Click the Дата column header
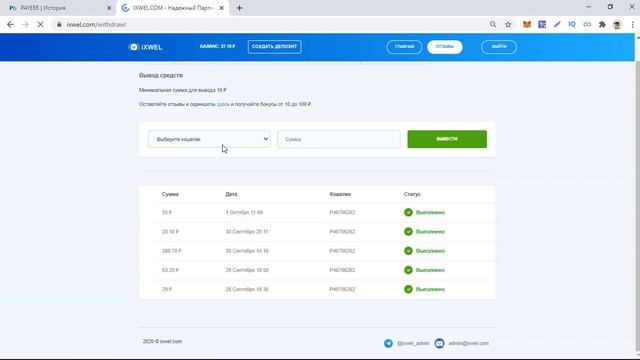640x360 pixels. [231, 194]
